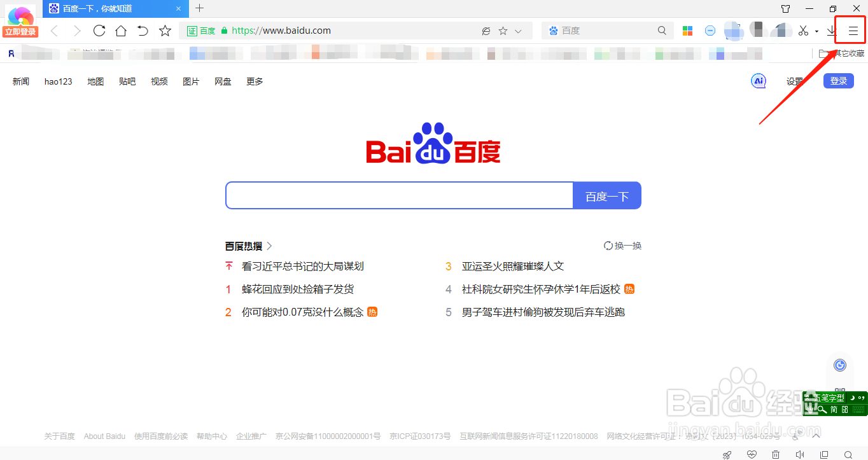Screen dimensions: 868x460
Task: Open the 企业推广 footer link
Action: pos(251,436)
